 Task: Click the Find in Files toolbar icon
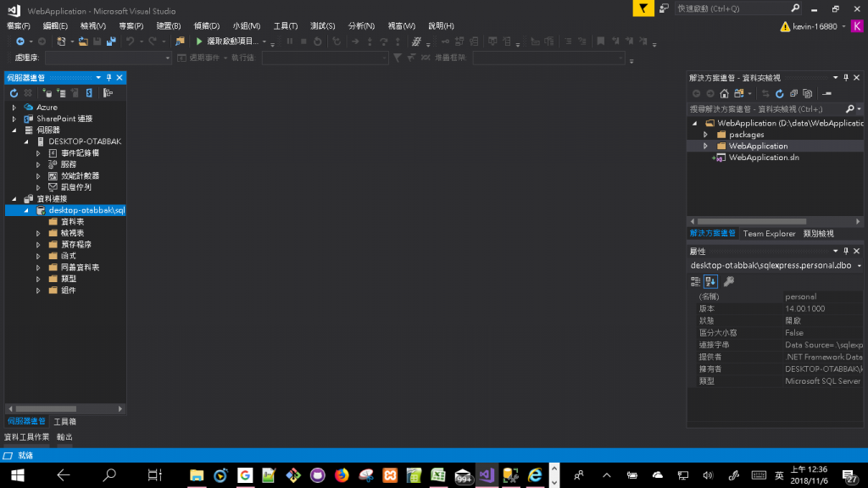click(180, 42)
